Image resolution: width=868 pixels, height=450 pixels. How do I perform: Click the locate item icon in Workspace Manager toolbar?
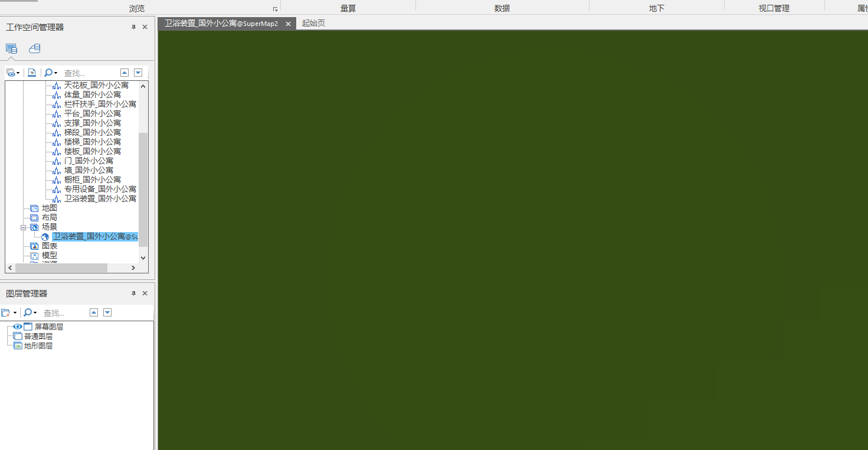click(x=32, y=73)
